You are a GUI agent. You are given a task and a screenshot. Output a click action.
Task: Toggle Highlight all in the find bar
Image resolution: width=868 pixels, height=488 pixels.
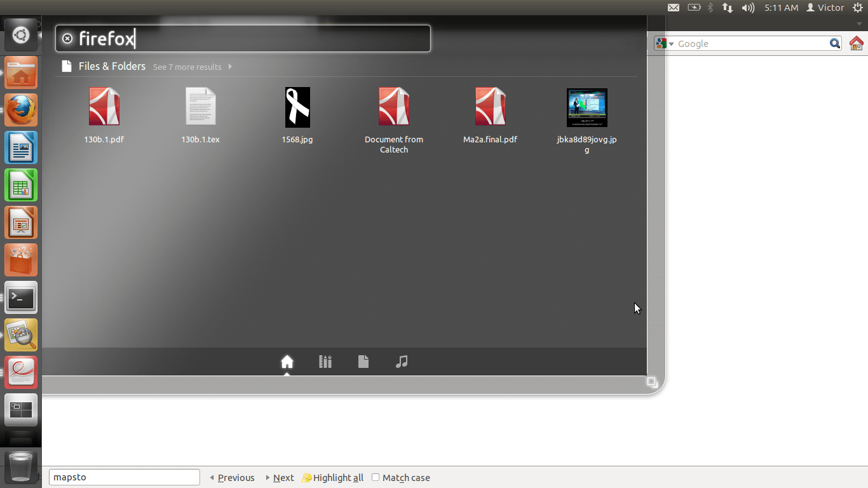333,478
